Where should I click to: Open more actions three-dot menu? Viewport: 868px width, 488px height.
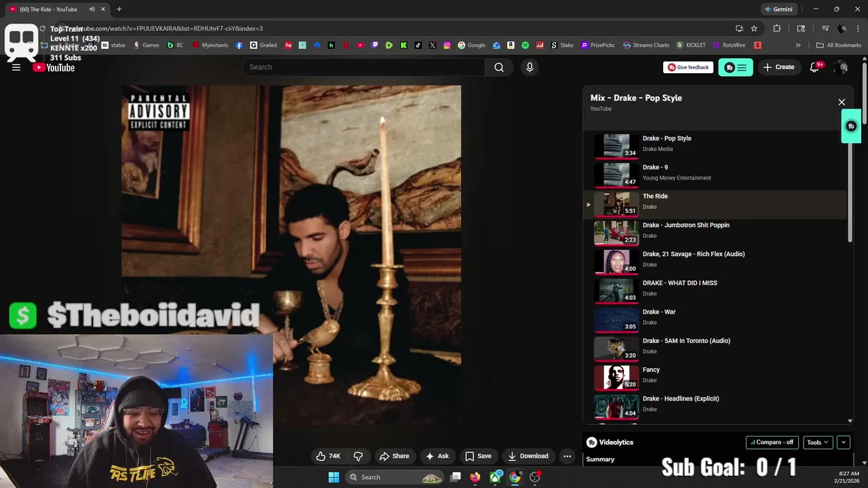pyautogui.click(x=567, y=456)
